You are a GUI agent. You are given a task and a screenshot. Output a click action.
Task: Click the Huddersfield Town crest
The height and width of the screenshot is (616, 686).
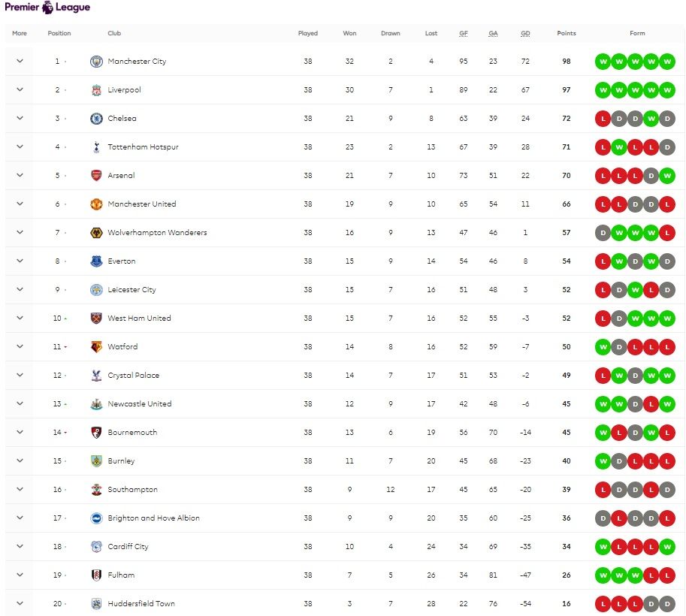[96, 604]
